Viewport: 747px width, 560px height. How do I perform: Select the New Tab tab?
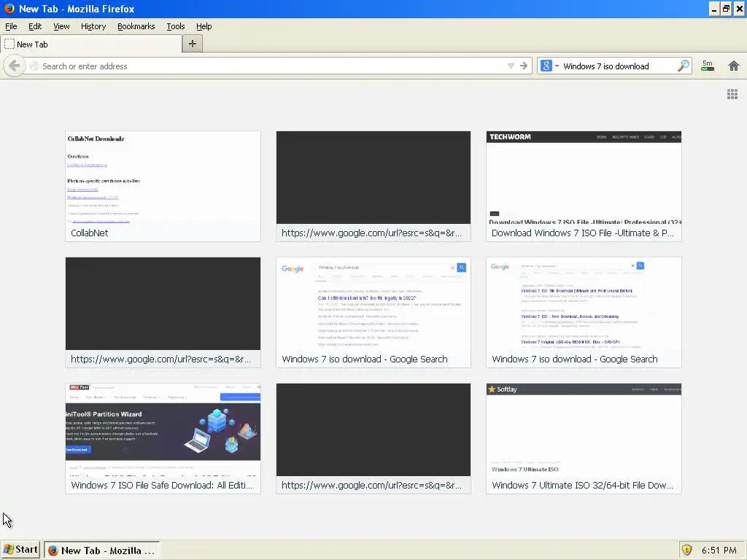tap(91, 44)
